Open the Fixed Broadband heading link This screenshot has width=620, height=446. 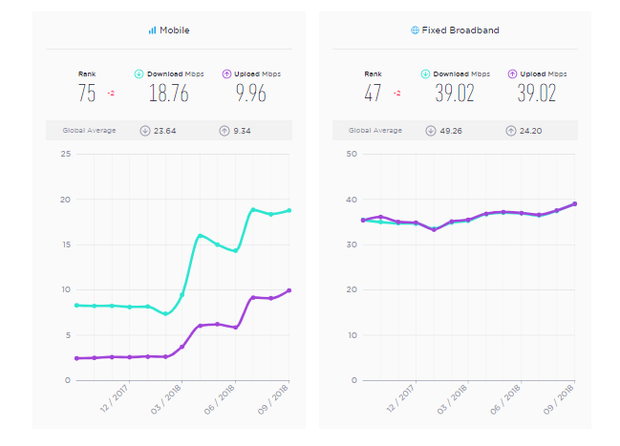point(460,31)
